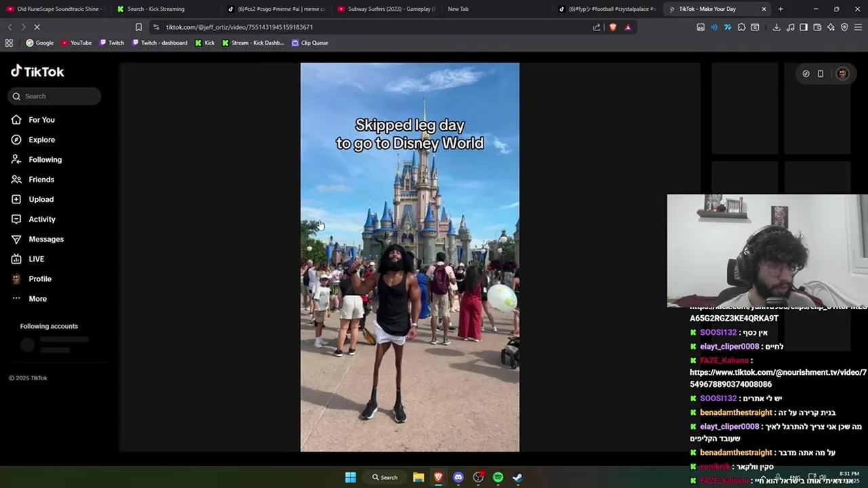Screen dimensions: 868x488
Task: Open the apps grid in bookmarks bar
Action: tap(9, 43)
